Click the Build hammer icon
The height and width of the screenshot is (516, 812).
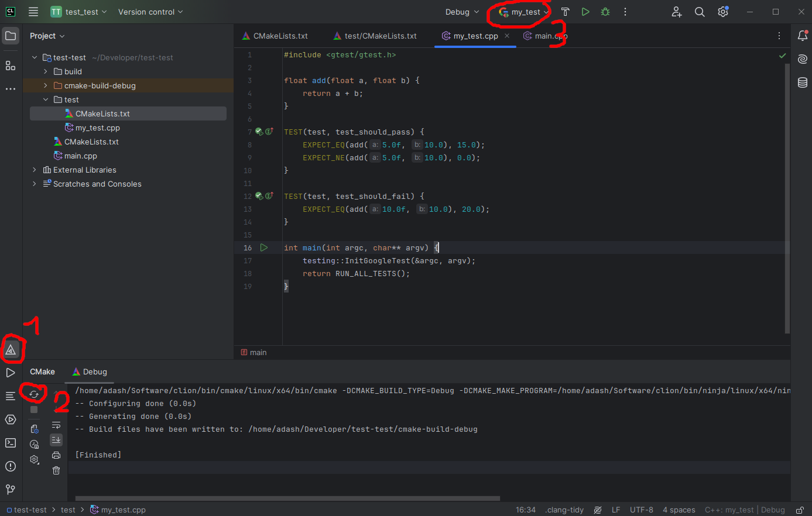(x=565, y=12)
